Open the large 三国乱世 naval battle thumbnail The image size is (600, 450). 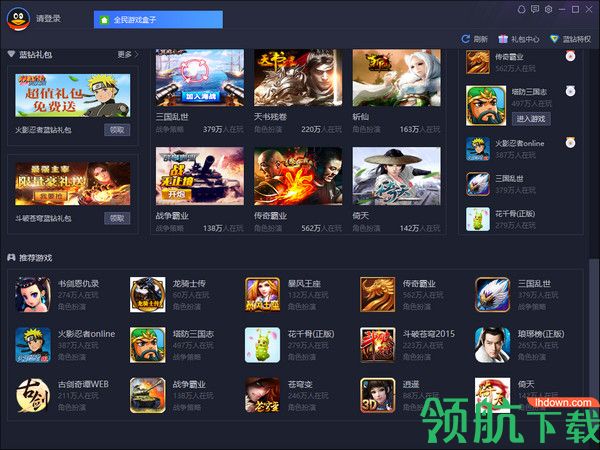(200, 78)
